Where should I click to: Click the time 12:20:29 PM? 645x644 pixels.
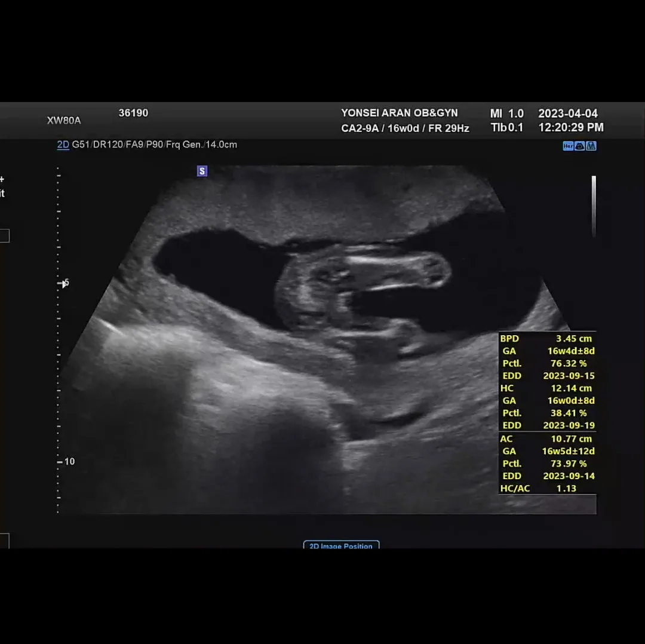click(x=571, y=128)
